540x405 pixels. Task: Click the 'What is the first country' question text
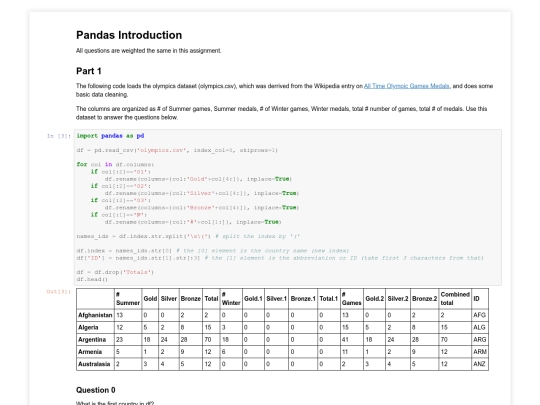115,403
